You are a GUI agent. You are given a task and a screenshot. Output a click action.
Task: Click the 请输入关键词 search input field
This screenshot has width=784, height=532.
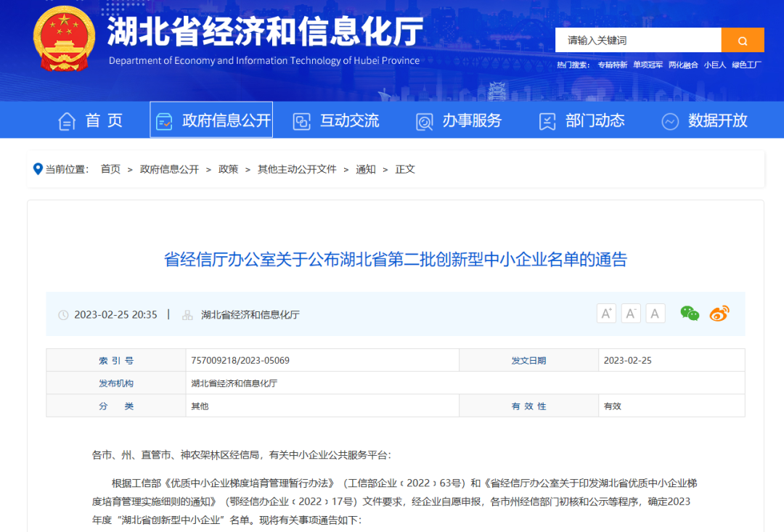[x=637, y=40]
